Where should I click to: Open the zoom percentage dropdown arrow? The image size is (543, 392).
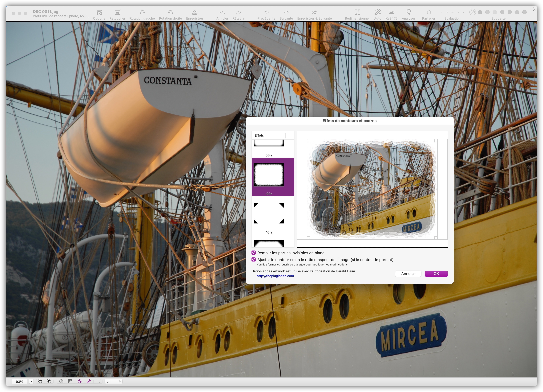click(x=31, y=381)
